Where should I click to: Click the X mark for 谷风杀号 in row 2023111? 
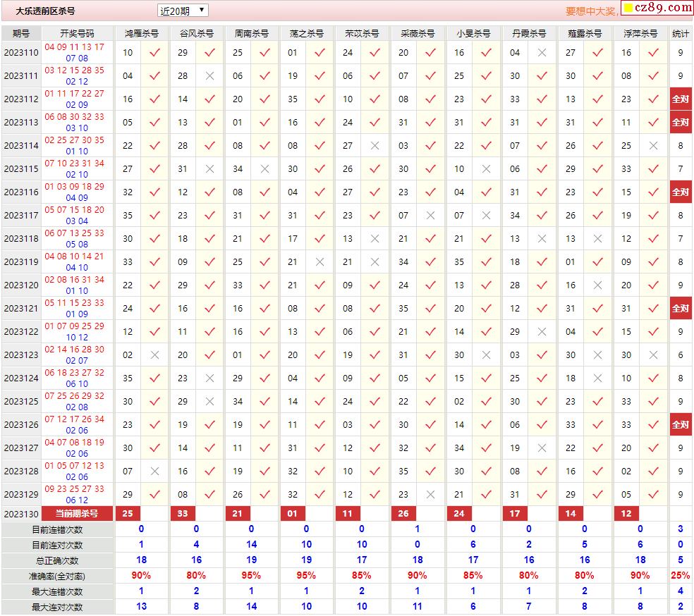[209, 76]
